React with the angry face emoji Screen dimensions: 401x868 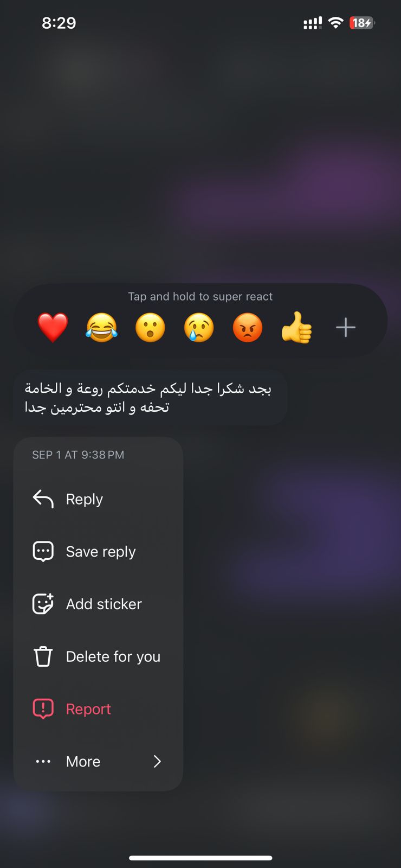248,328
